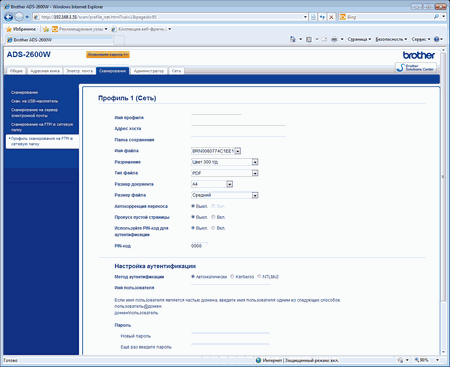Open the search provider dropdown arrow

coord(443,17)
